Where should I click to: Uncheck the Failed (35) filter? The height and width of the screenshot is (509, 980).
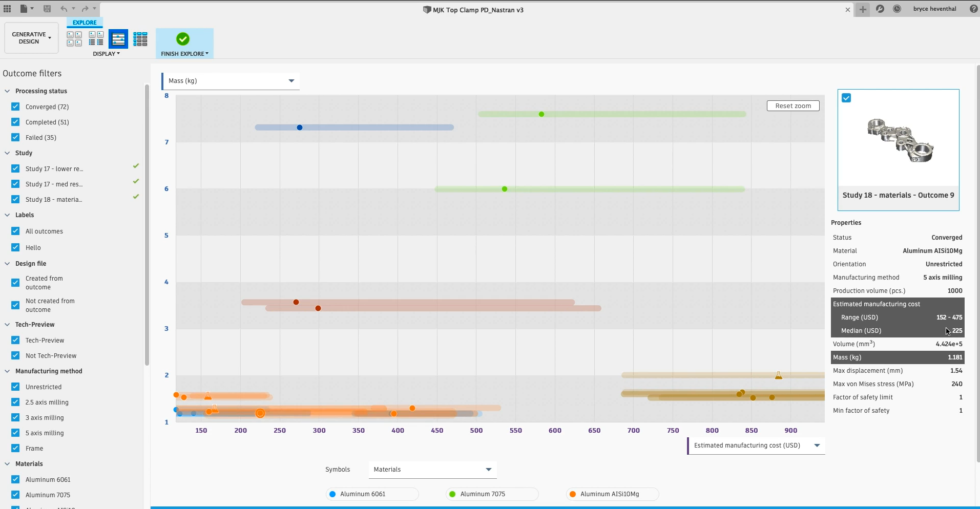pos(15,137)
